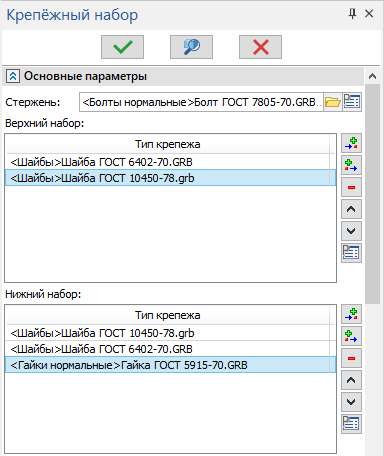Screen dimensions: 384x456
Task: Move selected Верхний набор item up
Action: click(x=351, y=209)
